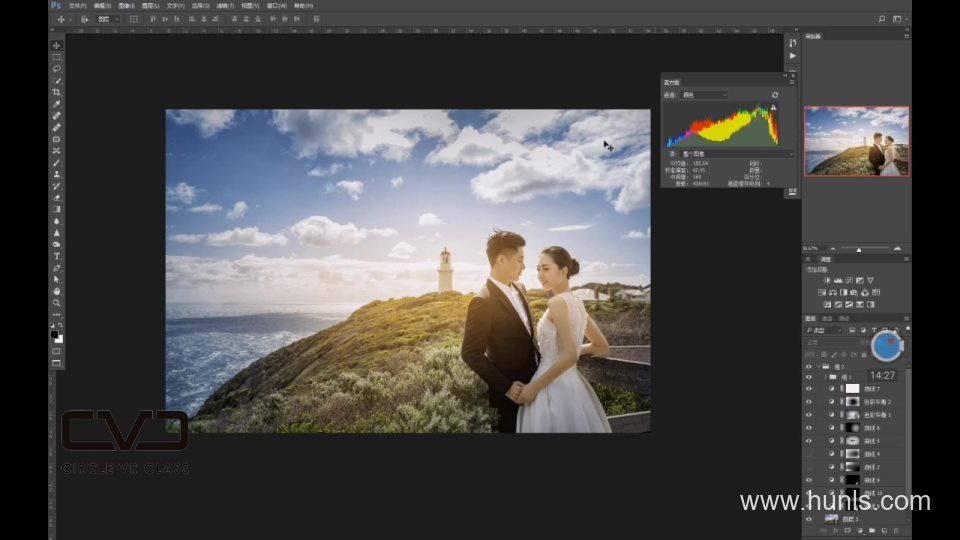Click the Navigator preview thumbnail
Screen dimensions: 960x540
856,141
